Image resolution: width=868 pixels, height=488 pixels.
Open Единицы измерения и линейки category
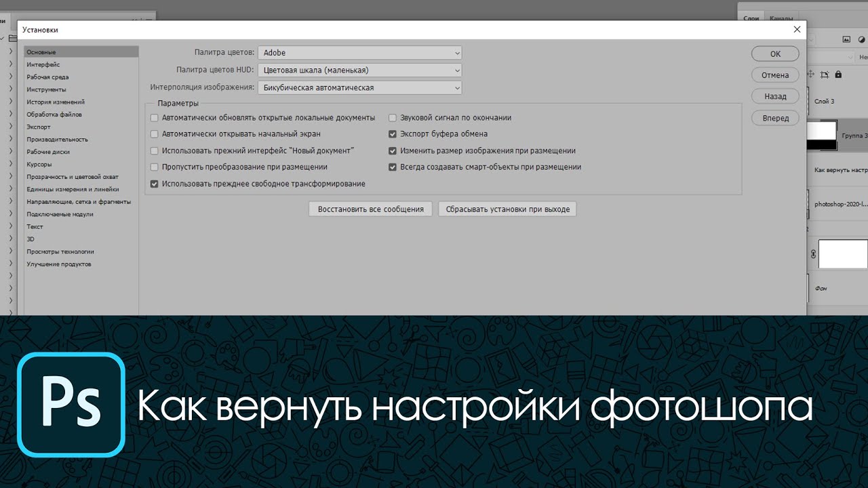[x=81, y=189]
